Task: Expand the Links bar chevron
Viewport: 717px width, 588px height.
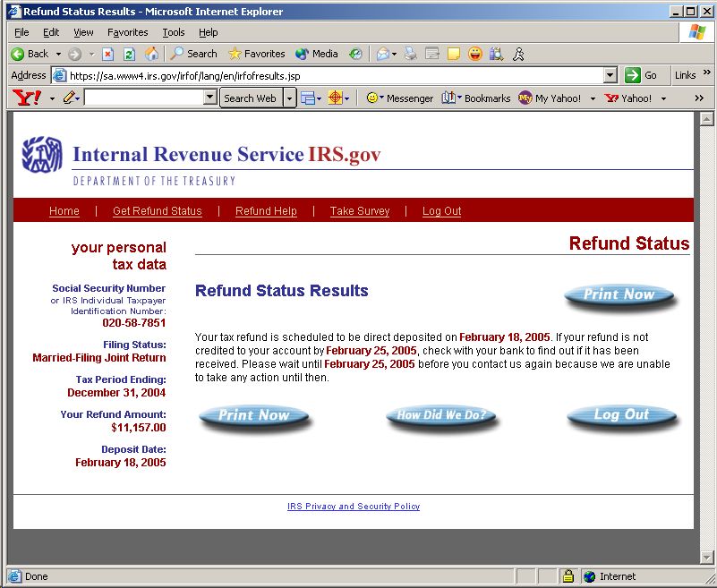Action: pos(707,72)
